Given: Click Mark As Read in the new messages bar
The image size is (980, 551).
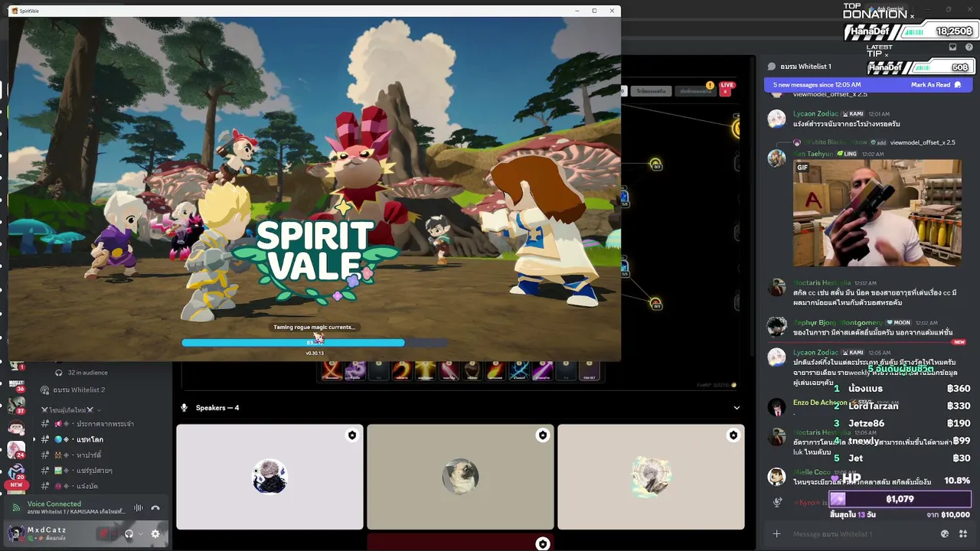Looking at the screenshot, I should tap(936, 85).
